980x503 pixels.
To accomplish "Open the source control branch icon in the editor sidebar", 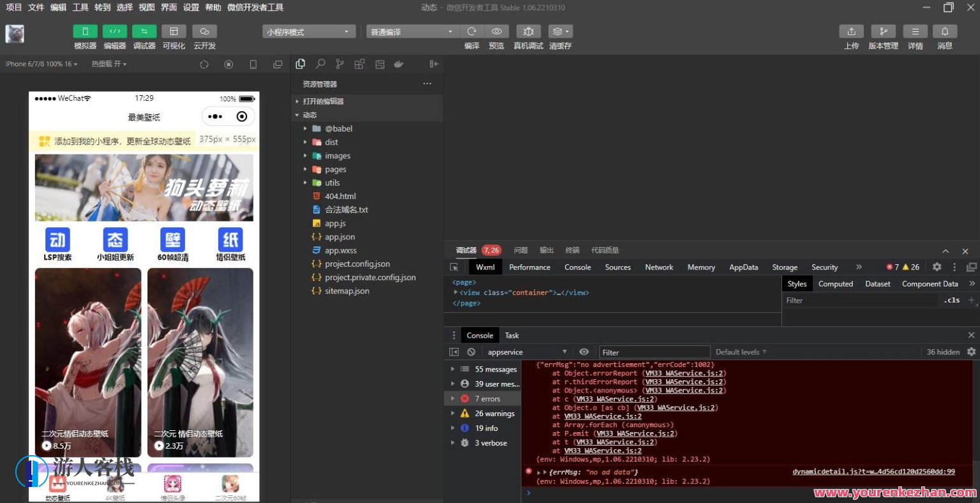I will click(x=340, y=64).
